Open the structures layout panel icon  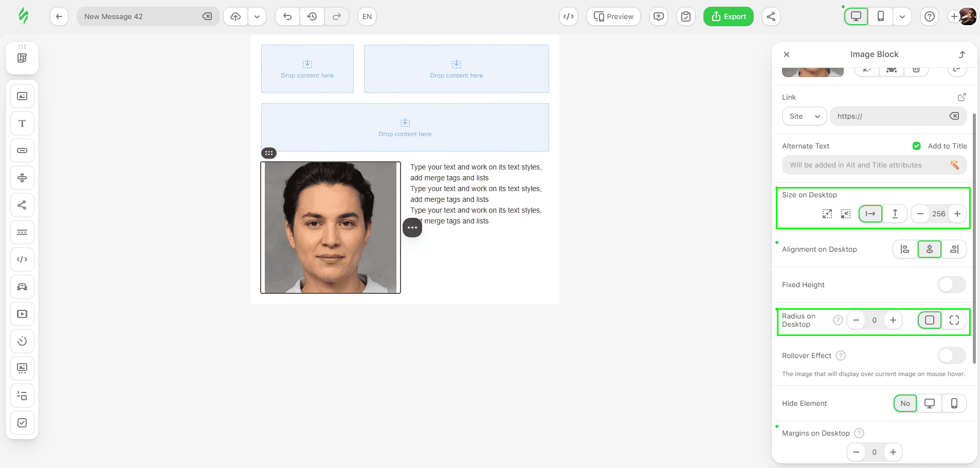[x=22, y=58]
